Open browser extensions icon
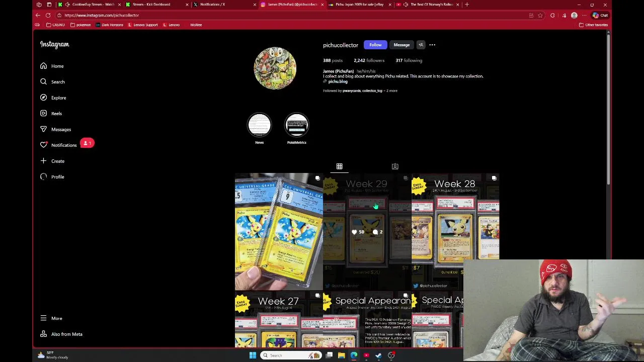644x362 pixels. 552,15
